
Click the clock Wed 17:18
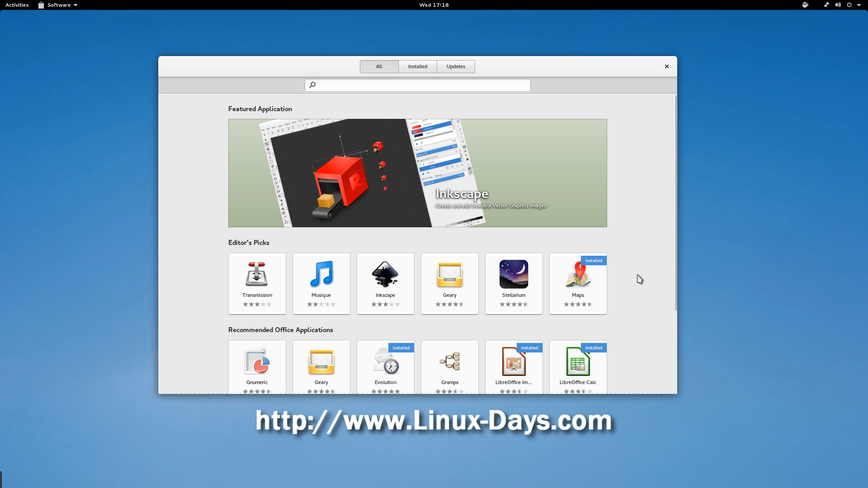coord(434,5)
